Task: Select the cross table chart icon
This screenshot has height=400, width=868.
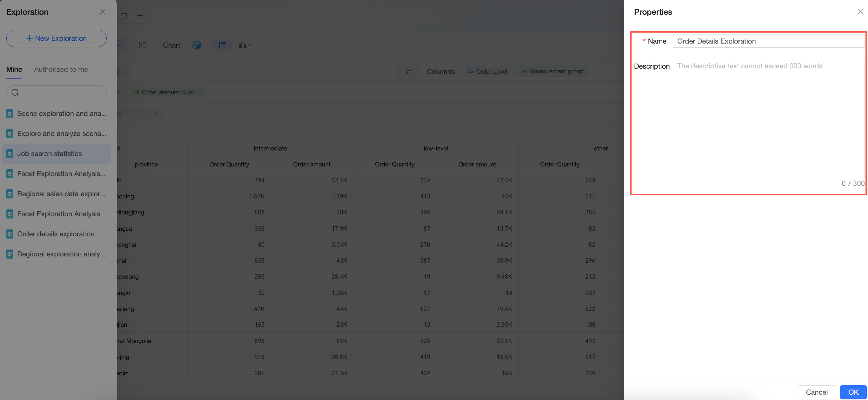Action: 222,45
